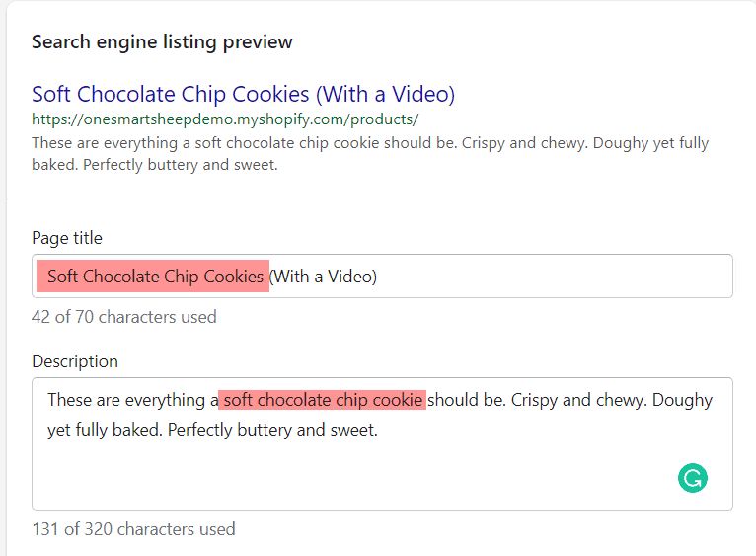756x556 pixels.
Task: Click the gray preview snippet's first line
Action: 370,143
